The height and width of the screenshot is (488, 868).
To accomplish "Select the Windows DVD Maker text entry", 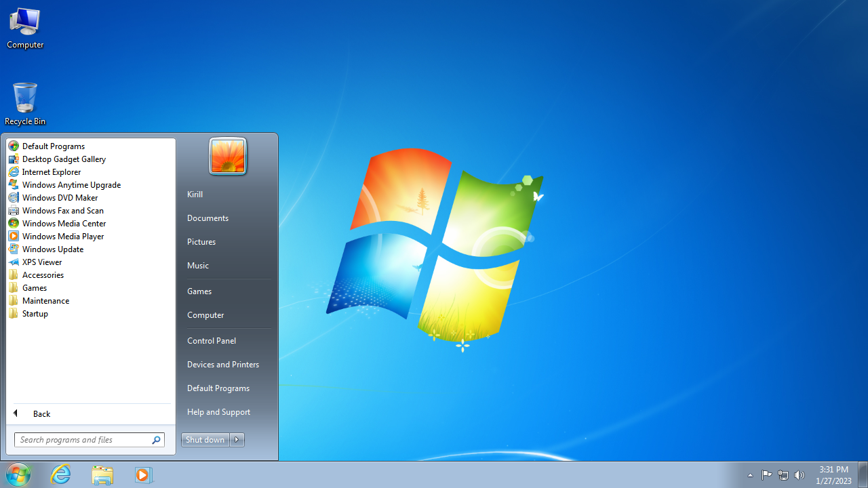I will click(x=60, y=198).
